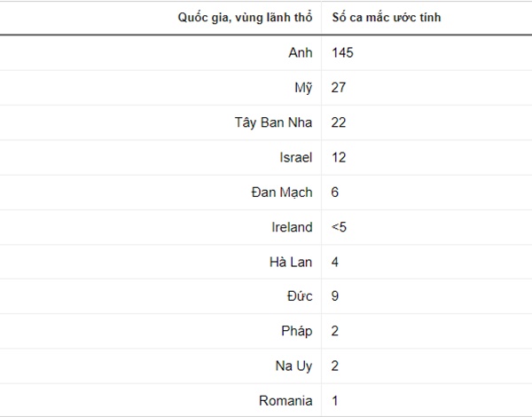Click the Romania row label

tap(286, 401)
